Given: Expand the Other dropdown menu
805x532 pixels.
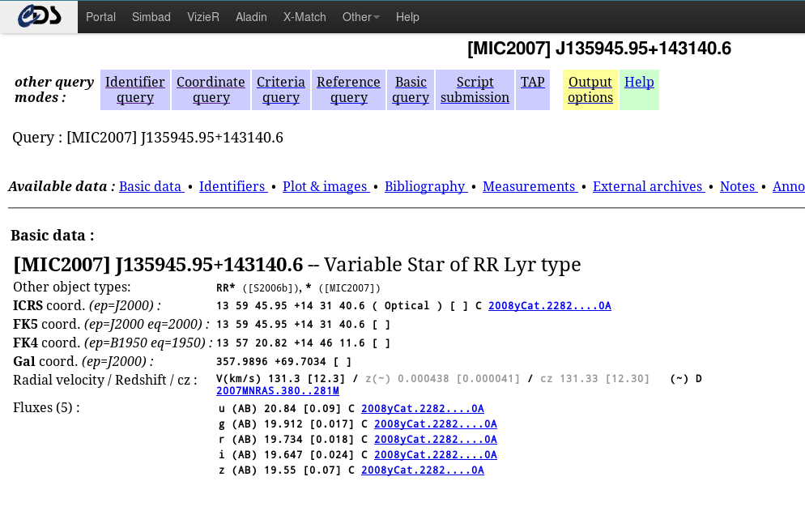Looking at the screenshot, I should point(361,17).
